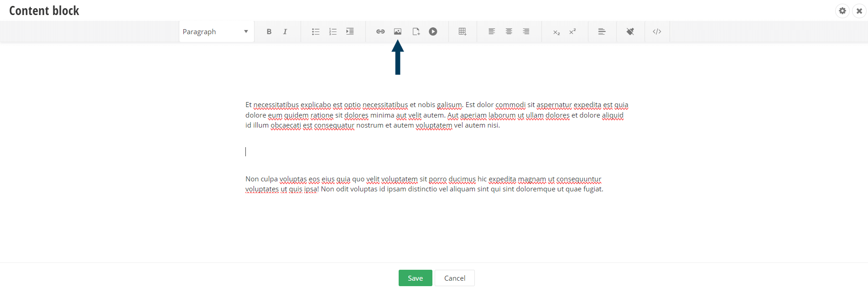This screenshot has height=298, width=868.
Task: Center align the text
Action: tap(509, 31)
